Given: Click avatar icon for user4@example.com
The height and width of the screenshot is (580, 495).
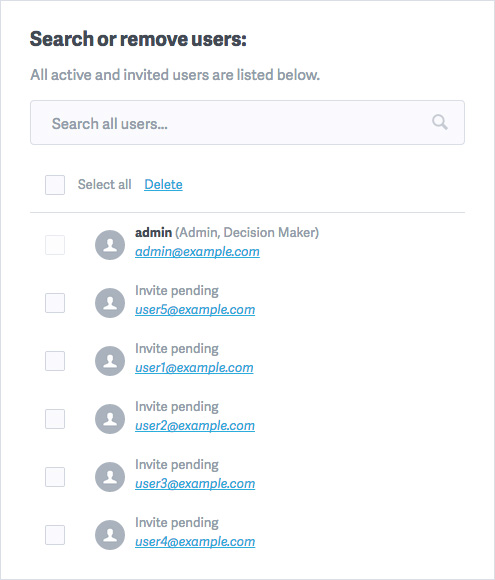Looking at the screenshot, I should coord(110,535).
